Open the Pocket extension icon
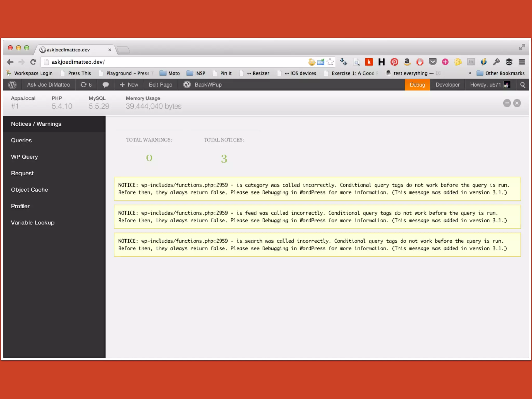The height and width of the screenshot is (399, 532). click(433, 62)
